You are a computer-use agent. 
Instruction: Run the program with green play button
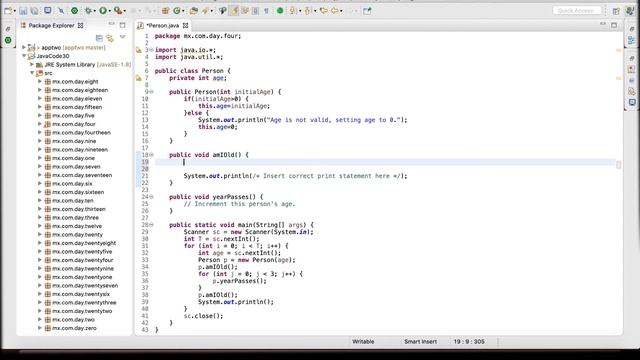point(103,11)
